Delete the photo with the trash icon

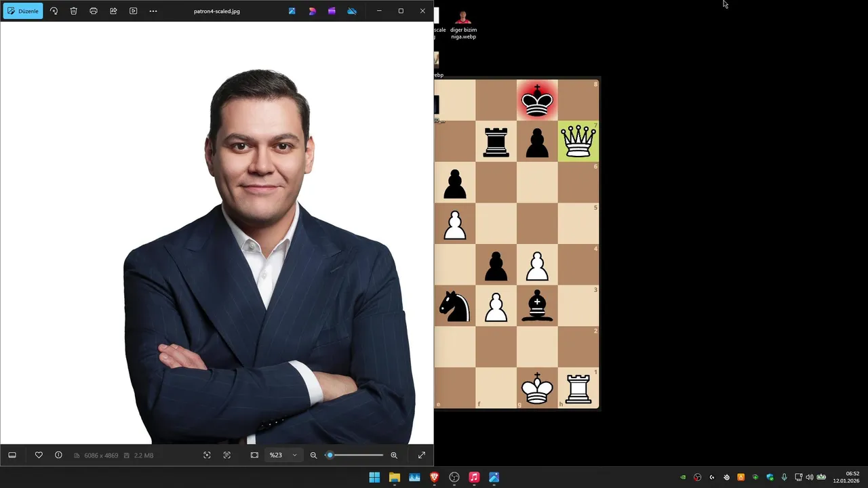(x=74, y=11)
